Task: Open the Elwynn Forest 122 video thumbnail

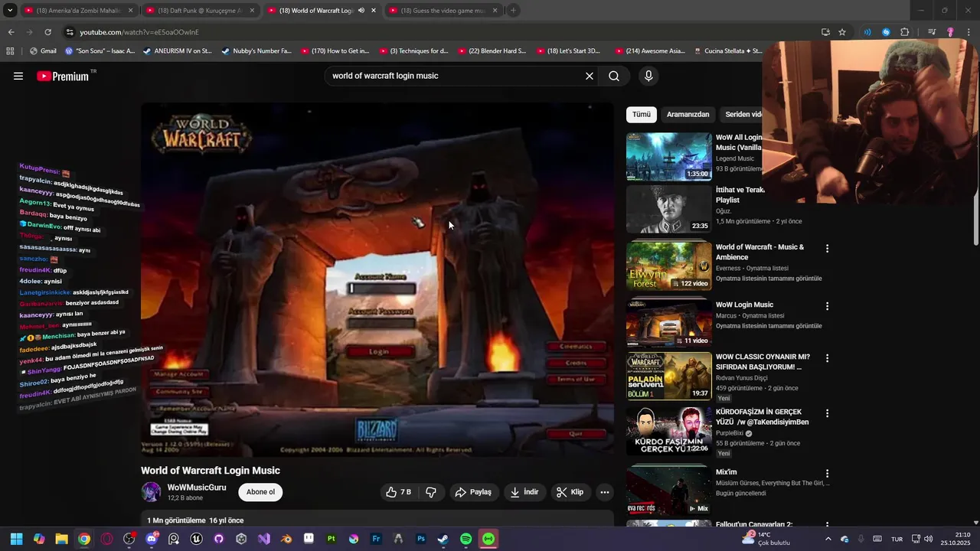Action: (x=669, y=266)
